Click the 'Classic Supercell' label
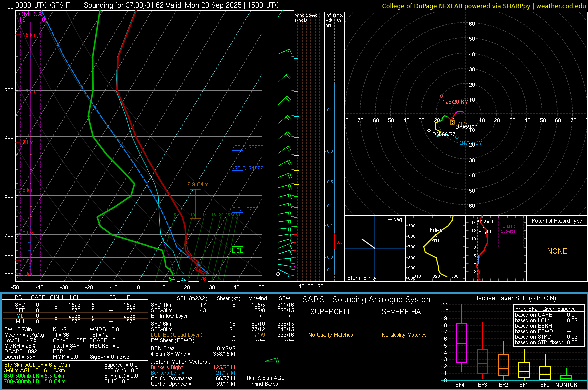588x390 pixels. [509, 229]
